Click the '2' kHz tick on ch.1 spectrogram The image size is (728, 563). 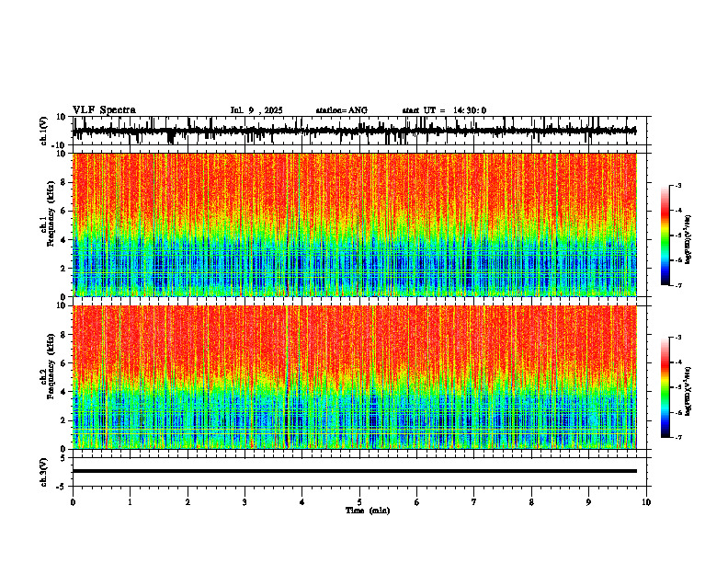[x=63, y=268]
